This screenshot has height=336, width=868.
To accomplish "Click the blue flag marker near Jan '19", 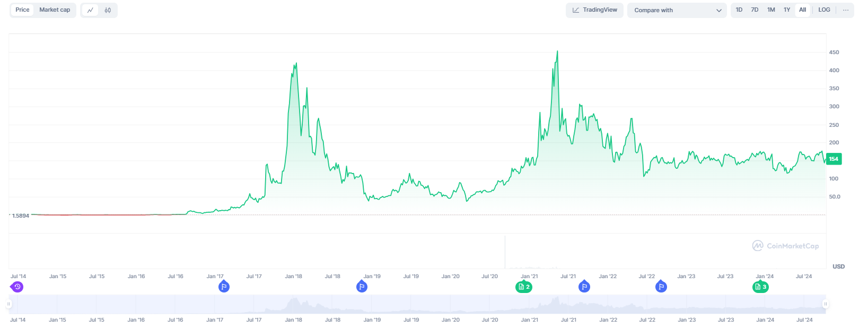I will tap(362, 287).
